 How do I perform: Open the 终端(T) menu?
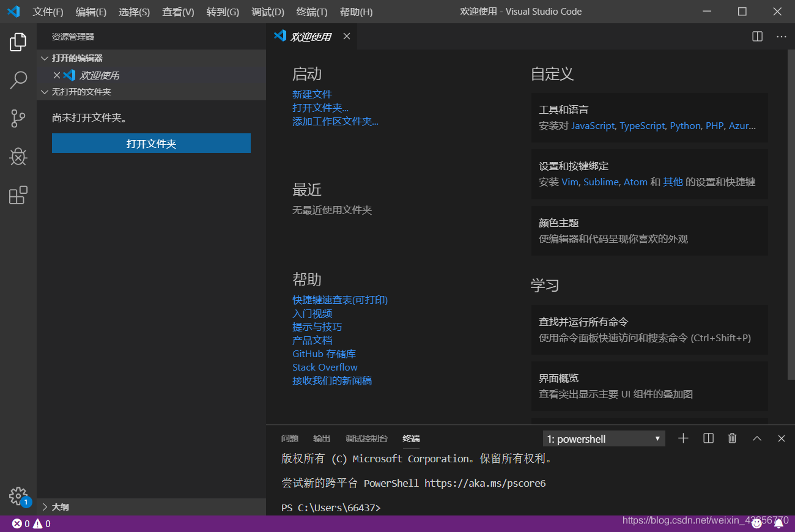(x=312, y=12)
